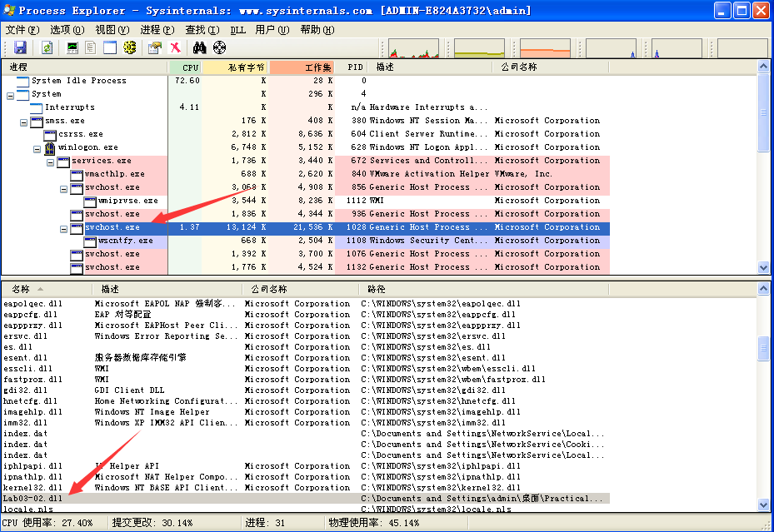Viewport: 774px width, 532px height.
Task: Click the winlogon.exe process icon
Action: click(49, 147)
